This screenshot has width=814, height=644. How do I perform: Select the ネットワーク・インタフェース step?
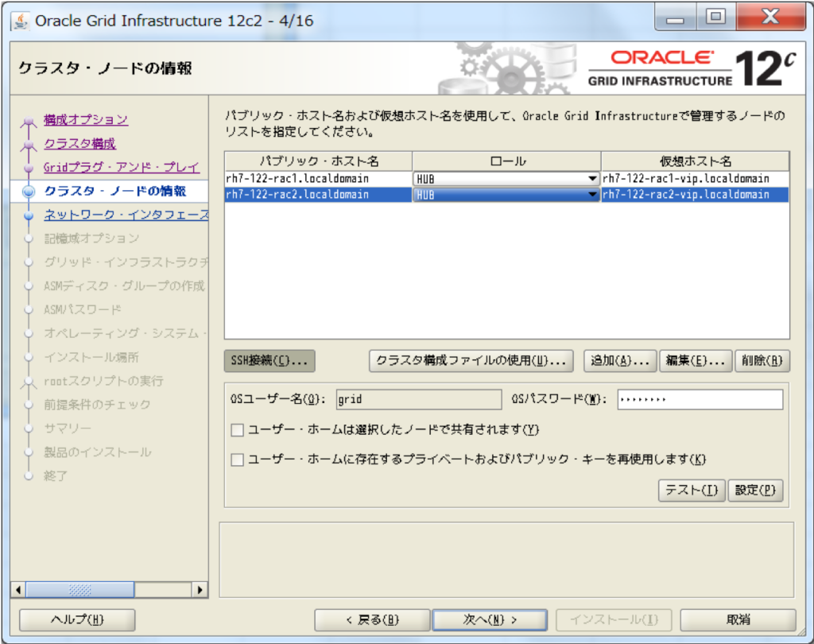click(x=126, y=215)
